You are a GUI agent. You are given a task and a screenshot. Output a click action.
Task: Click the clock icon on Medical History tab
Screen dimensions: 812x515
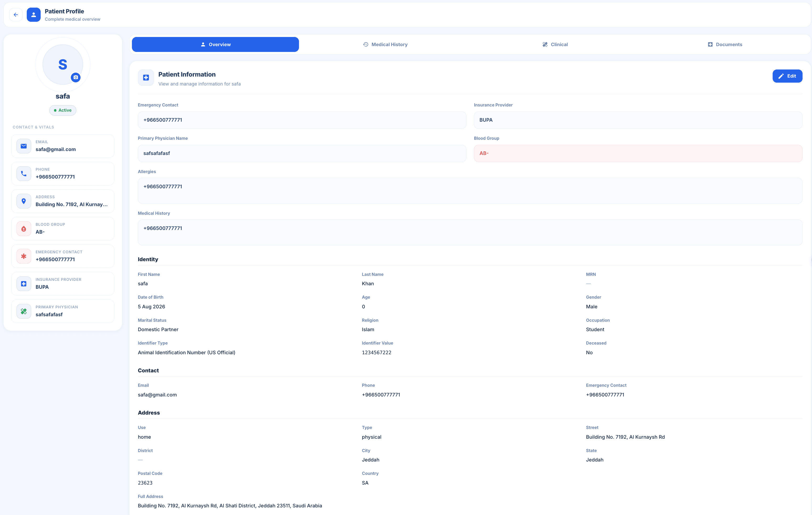(x=366, y=45)
